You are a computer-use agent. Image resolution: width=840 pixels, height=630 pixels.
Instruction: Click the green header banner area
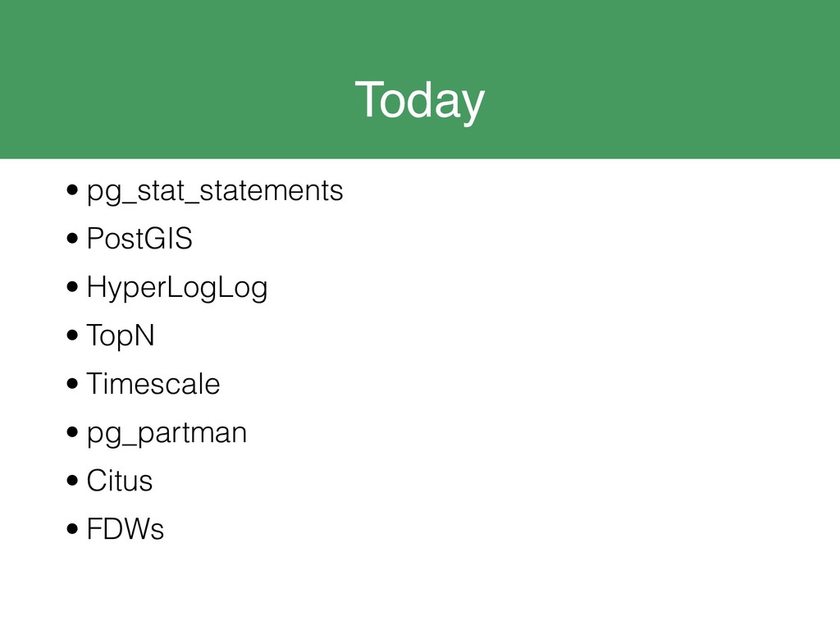click(420, 80)
